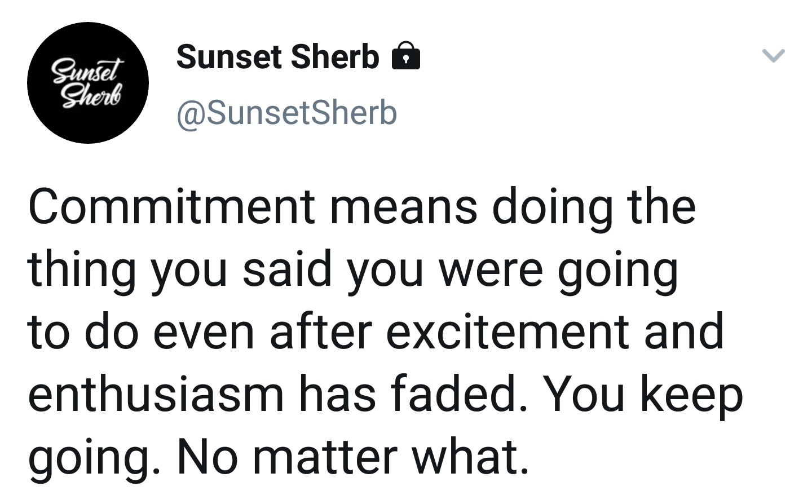
Task: Click the script logo inside the avatar
Action: tap(87, 83)
